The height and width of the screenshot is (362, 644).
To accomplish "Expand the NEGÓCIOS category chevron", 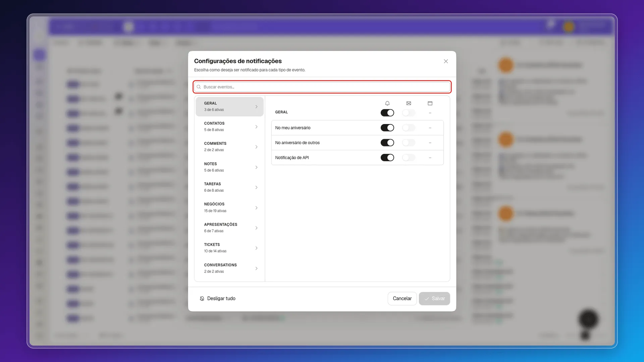I will 256,208.
